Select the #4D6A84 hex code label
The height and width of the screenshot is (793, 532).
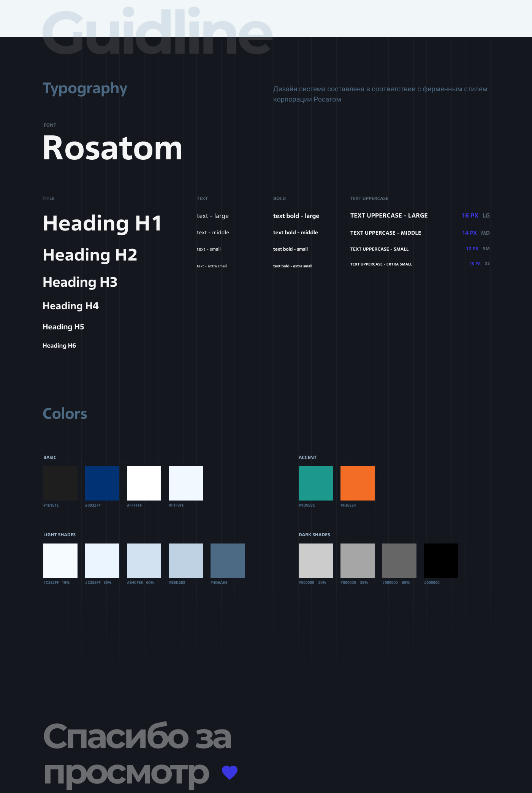(x=219, y=583)
